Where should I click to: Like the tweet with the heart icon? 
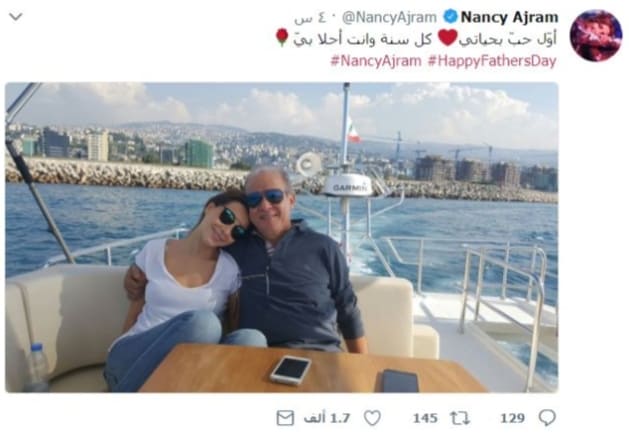tap(372, 418)
